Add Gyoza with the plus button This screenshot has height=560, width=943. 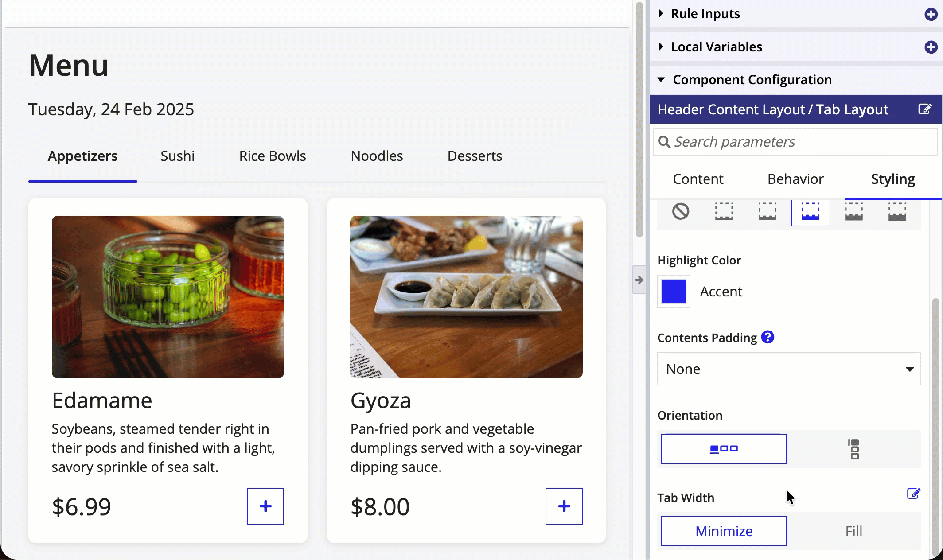tap(564, 506)
